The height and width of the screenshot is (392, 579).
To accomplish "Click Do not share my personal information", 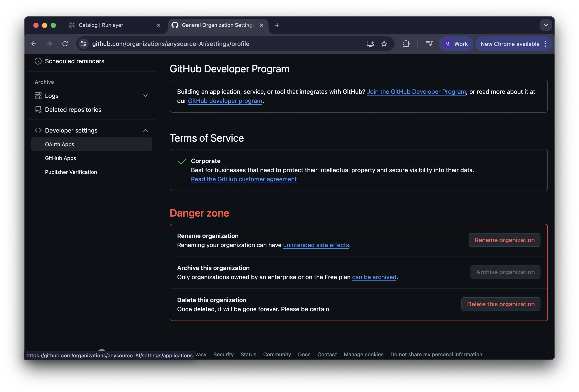I will click(x=436, y=354).
